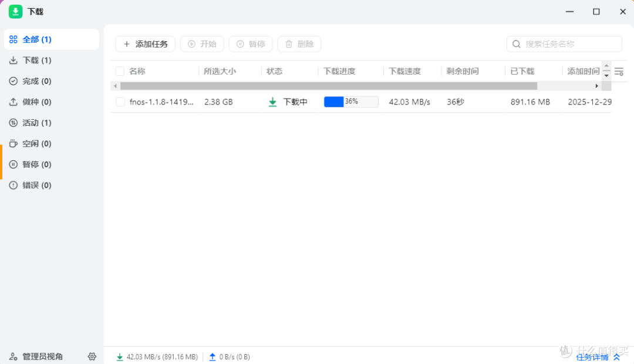Expand the 任务详情 panel
Screen dimensions: 634x364
598,357
